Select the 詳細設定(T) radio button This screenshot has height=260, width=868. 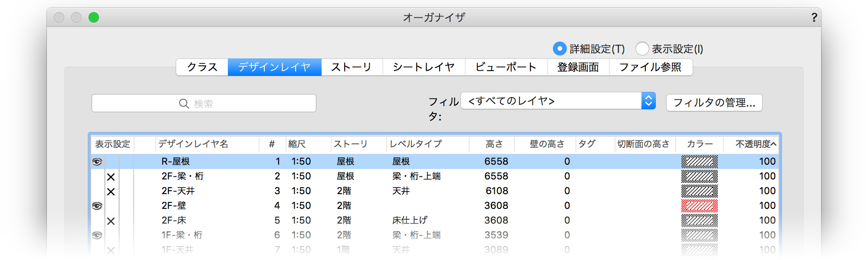point(559,49)
